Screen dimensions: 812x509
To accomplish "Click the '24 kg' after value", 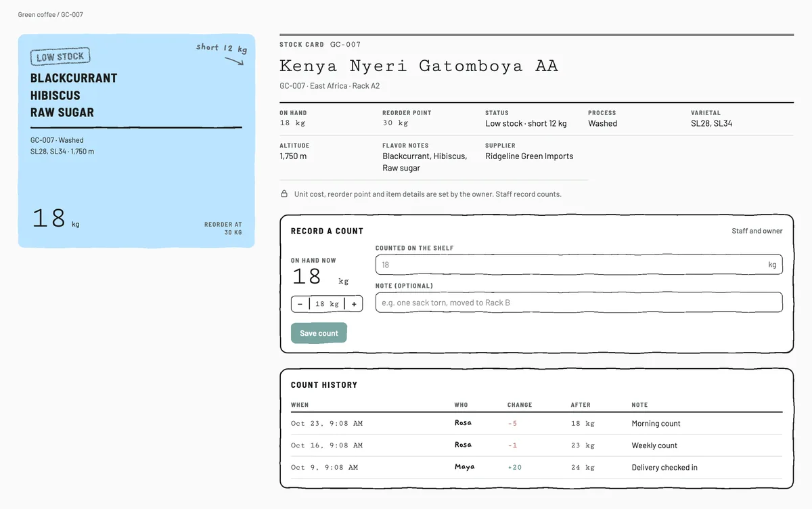I will [x=583, y=467].
